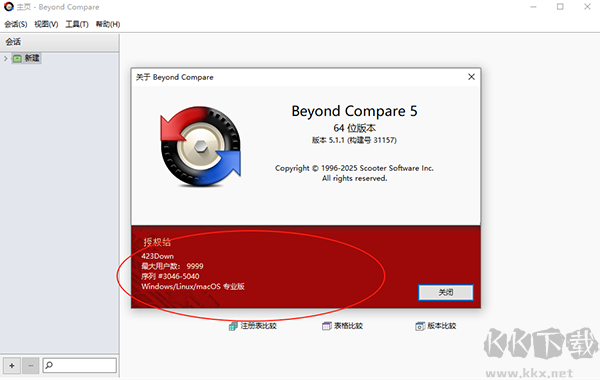Maximize the Beyond Compare main window
The height and width of the screenshot is (380, 600).
[560, 7]
